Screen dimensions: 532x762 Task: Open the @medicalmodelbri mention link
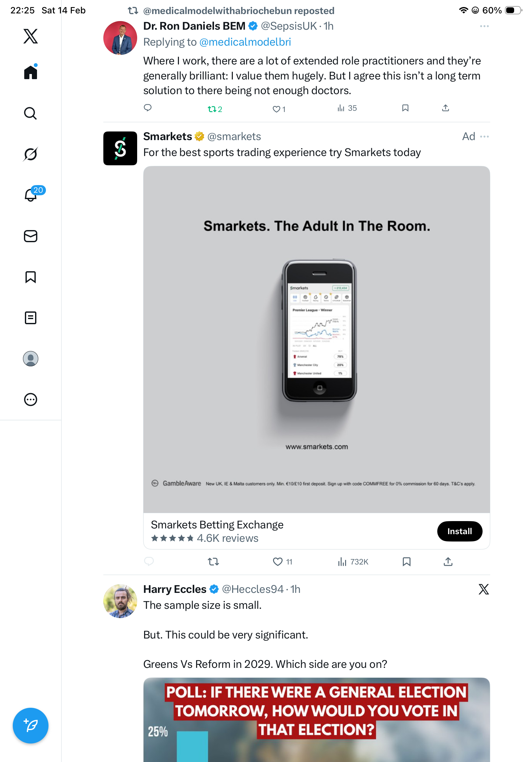tap(245, 42)
